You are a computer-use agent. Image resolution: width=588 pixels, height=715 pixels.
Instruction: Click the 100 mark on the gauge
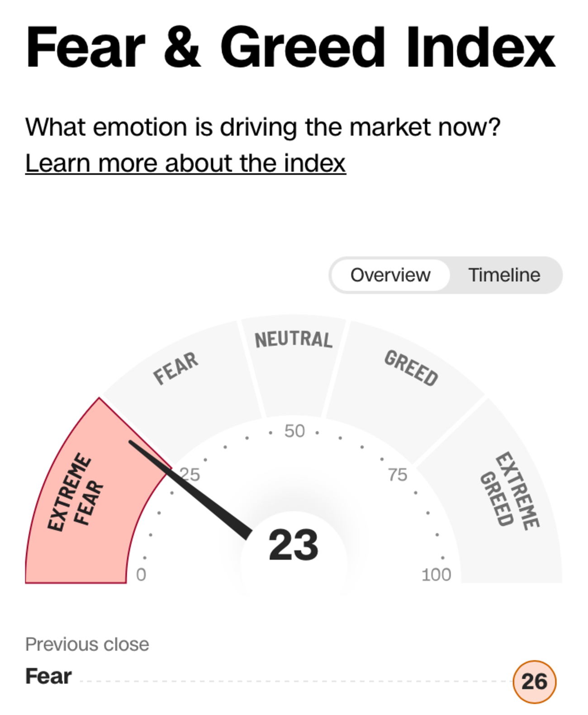click(x=436, y=575)
